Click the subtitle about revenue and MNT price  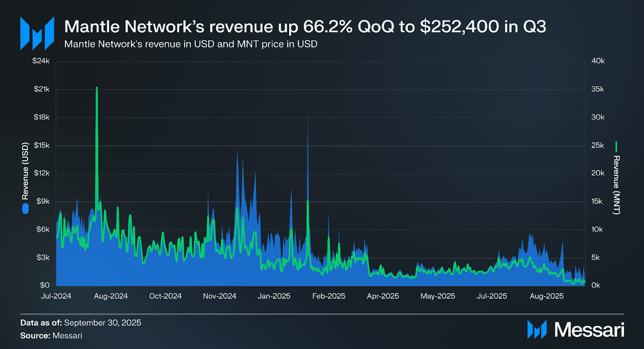click(x=191, y=44)
